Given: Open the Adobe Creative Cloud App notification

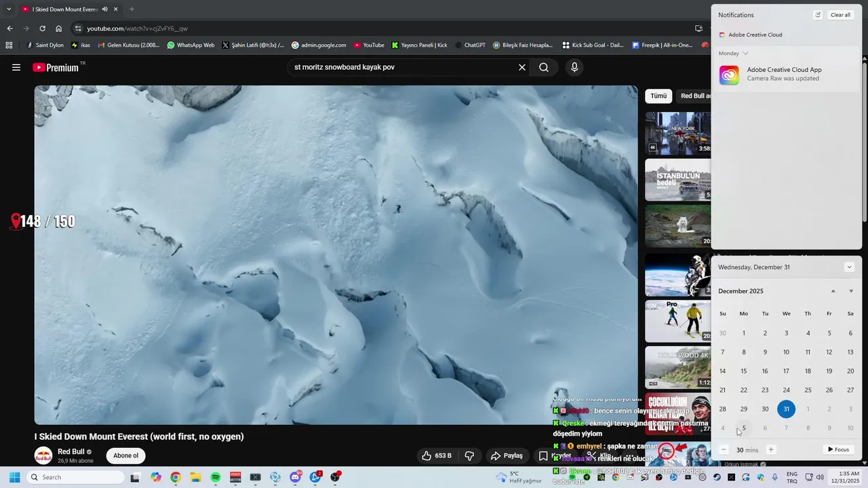Looking at the screenshot, I should coord(787,74).
